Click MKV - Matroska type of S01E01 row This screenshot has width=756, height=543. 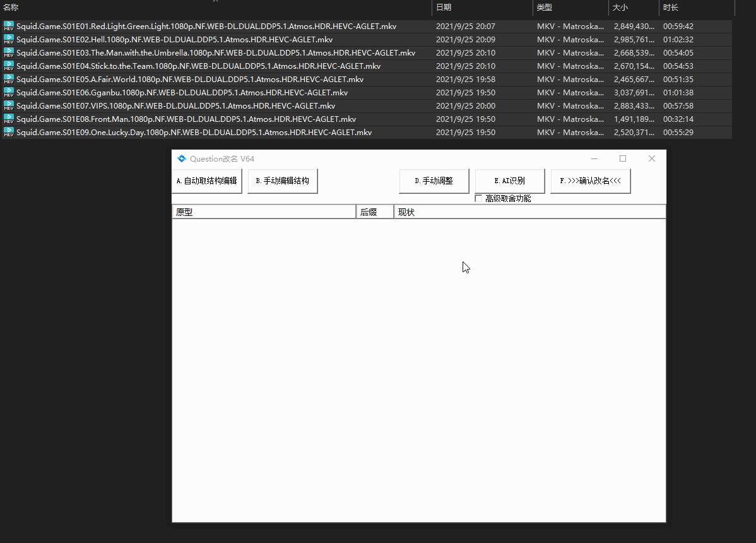tap(570, 26)
